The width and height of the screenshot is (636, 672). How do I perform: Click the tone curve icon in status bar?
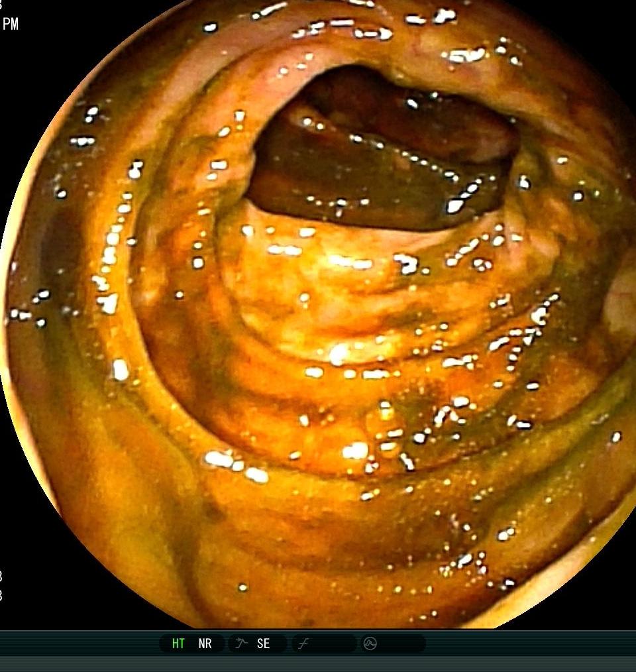(303, 644)
